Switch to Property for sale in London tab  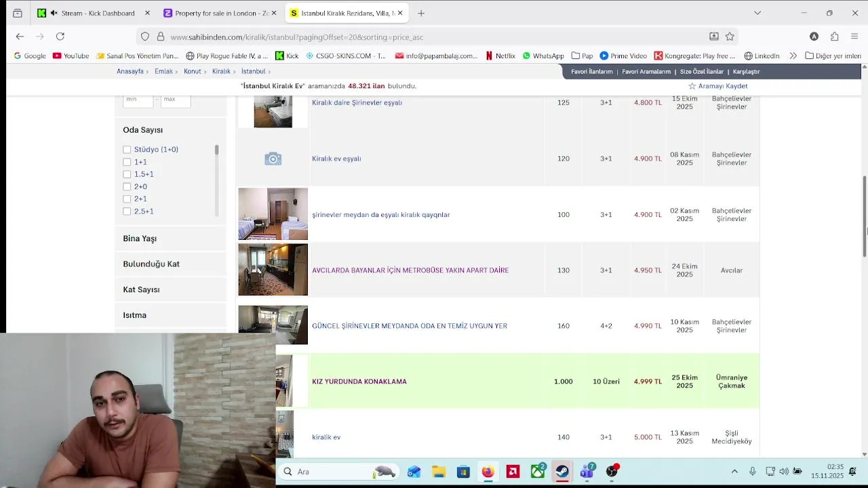pos(221,13)
